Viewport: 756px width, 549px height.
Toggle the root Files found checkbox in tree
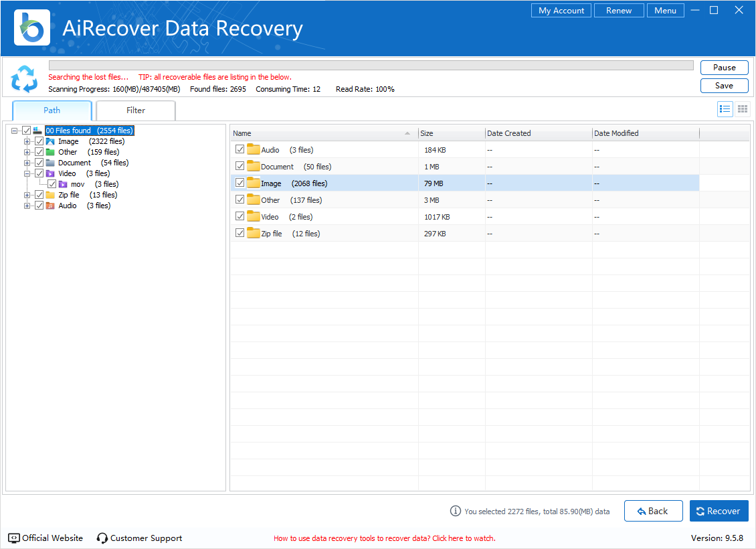point(27,131)
